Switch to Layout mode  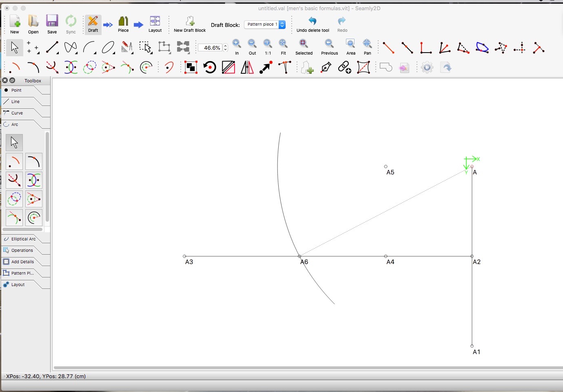[x=155, y=24]
